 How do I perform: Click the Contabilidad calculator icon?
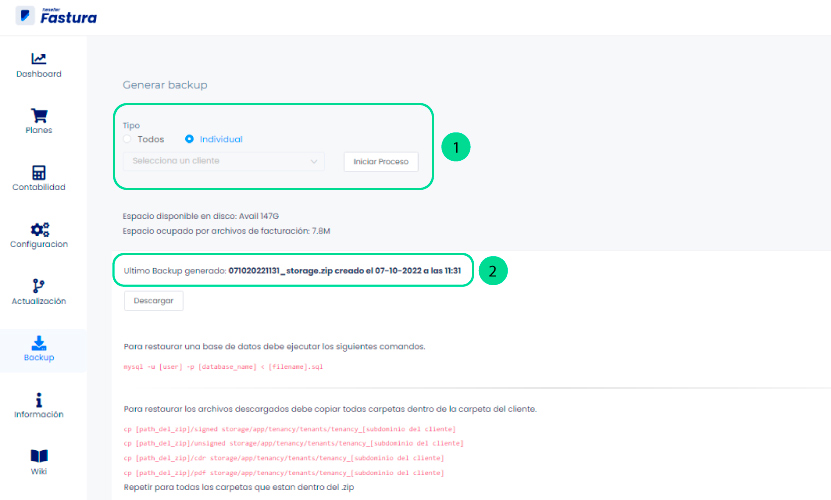39,172
